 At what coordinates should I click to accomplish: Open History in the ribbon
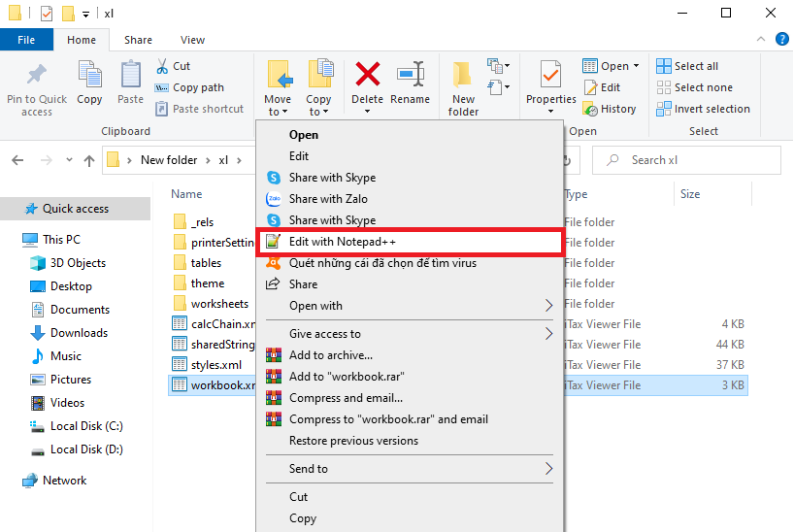[610, 109]
